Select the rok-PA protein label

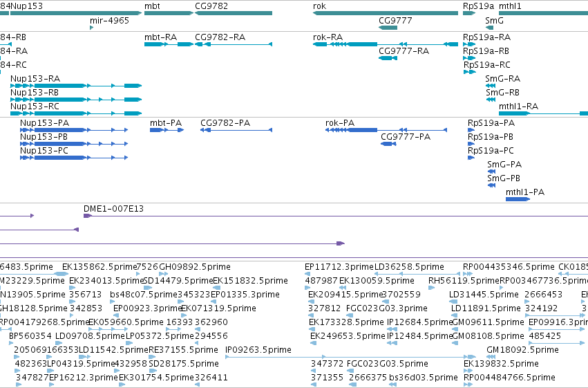coord(340,123)
